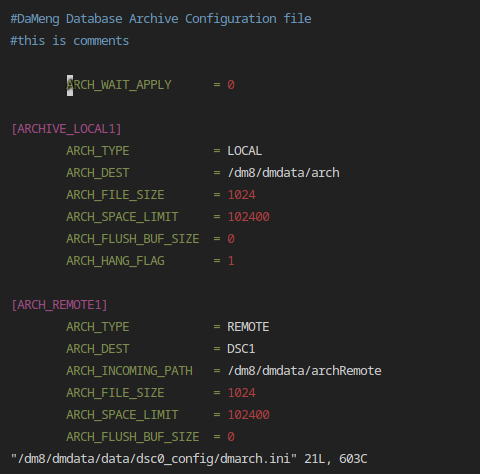Click ARCH_TYPE under ARCHIVE_LOCAL1
The width and height of the screenshot is (480, 474).
click(98, 151)
